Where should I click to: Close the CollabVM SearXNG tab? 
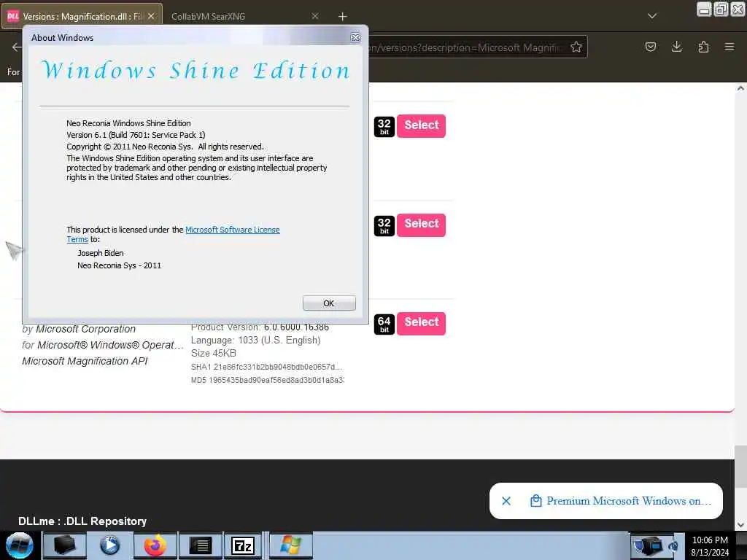click(315, 16)
